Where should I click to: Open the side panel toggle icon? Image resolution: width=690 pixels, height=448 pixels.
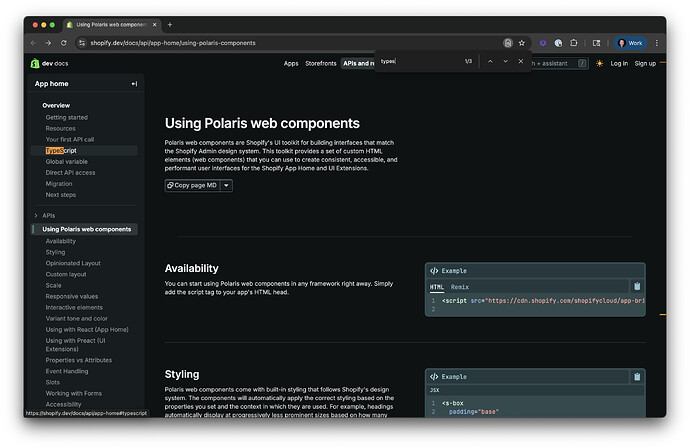click(x=596, y=43)
